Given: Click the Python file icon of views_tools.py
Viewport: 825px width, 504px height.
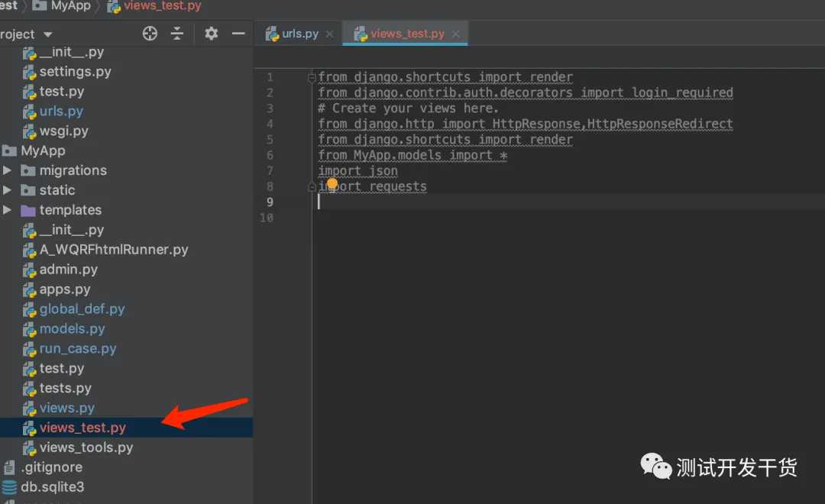Looking at the screenshot, I should point(30,449).
